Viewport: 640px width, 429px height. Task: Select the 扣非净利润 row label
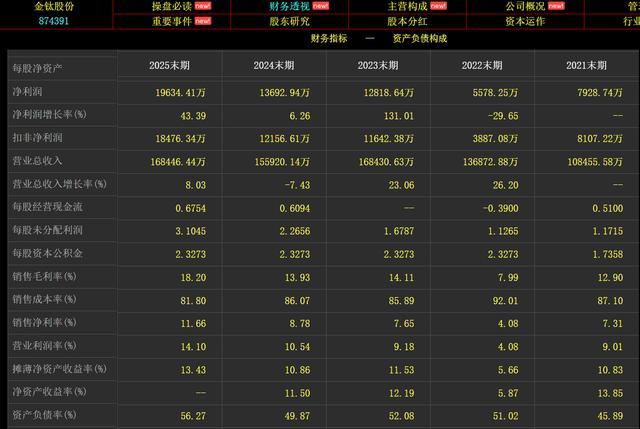coord(37,138)
